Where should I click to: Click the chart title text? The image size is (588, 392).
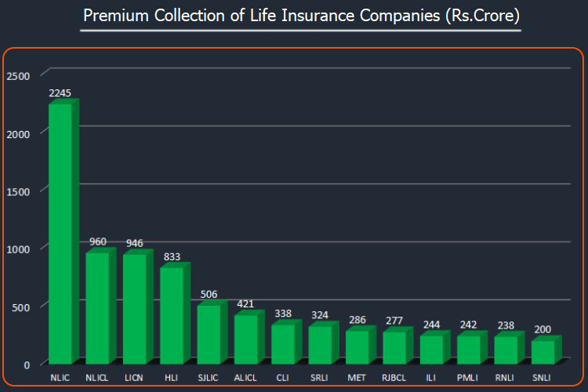point(300,16)
